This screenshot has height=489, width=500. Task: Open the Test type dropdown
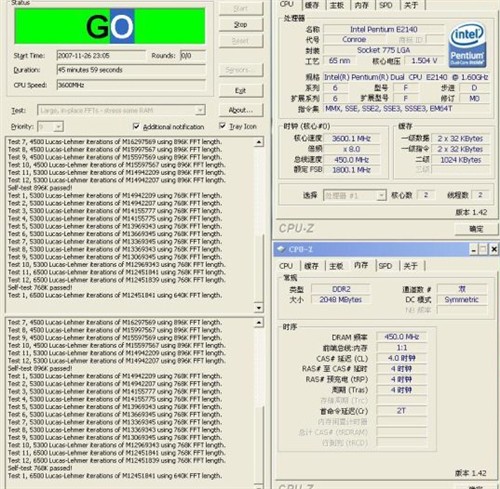tap(200, 110)
